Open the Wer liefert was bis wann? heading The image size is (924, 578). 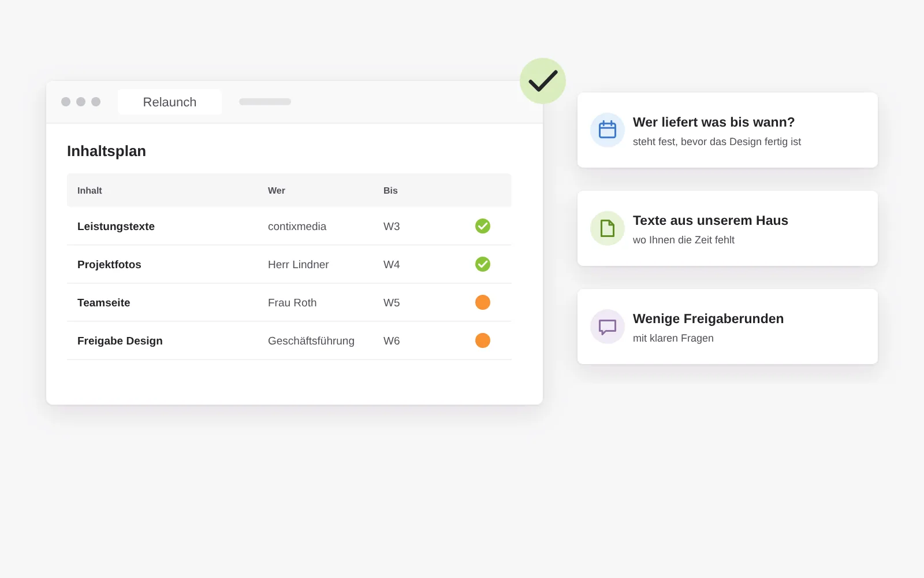click(714, 123)
